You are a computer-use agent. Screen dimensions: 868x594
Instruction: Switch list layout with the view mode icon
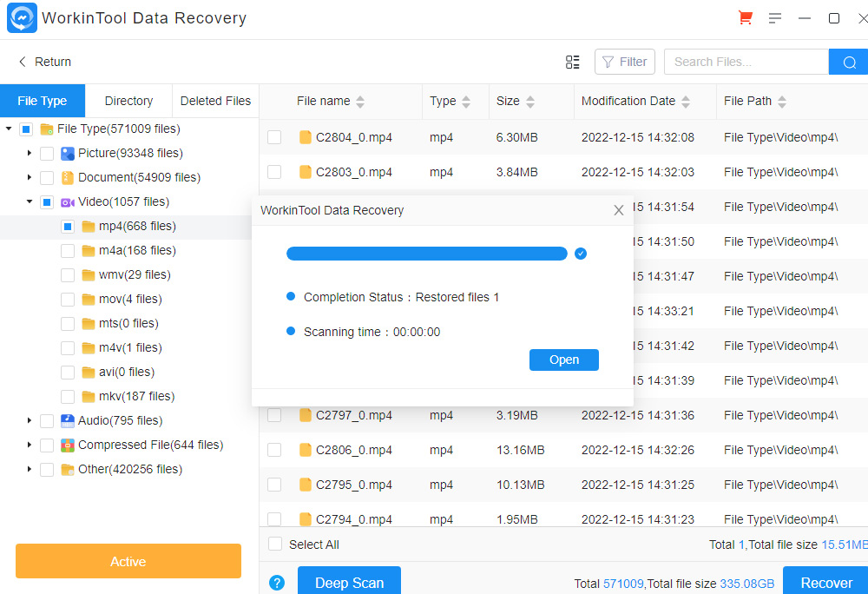tap(572, 62)
